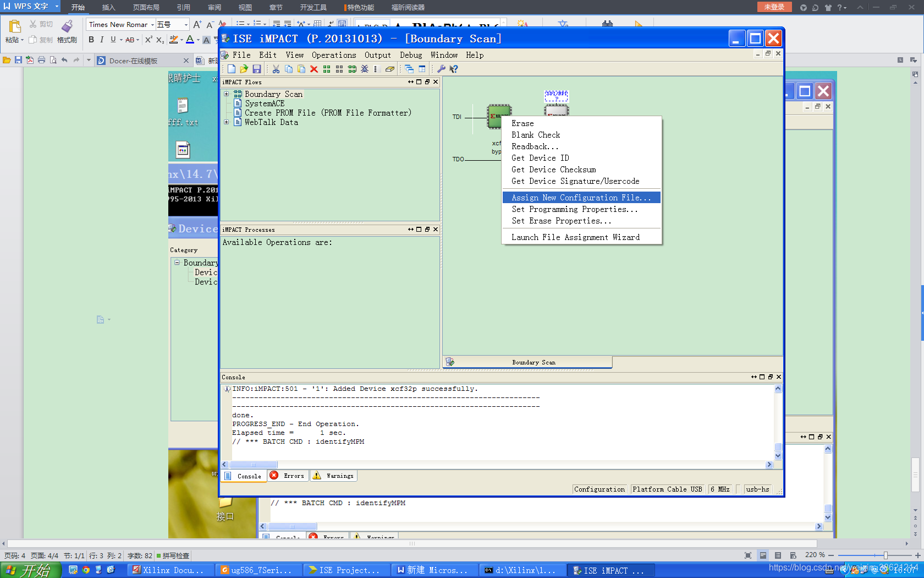Click the Copy icon in iMPACT toolbar
Screen dimensions: 924x578
tap(289, 69)
